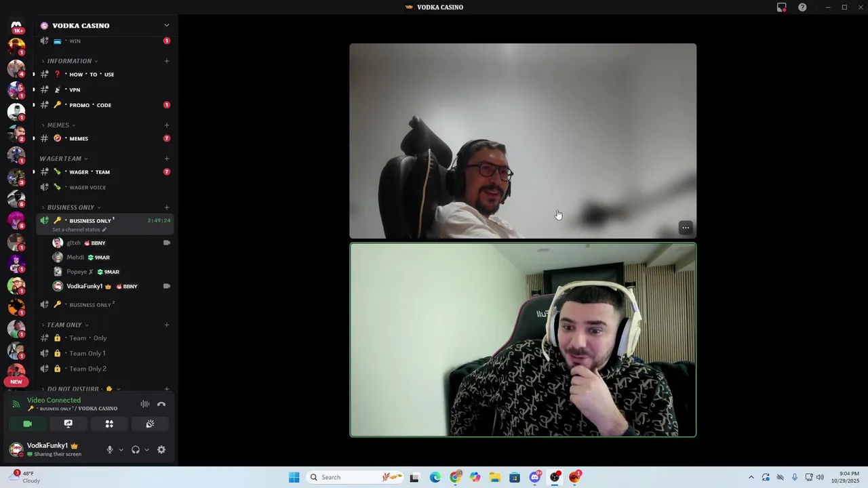Expand the DO NOT DISTURB category

click(79, 389)
